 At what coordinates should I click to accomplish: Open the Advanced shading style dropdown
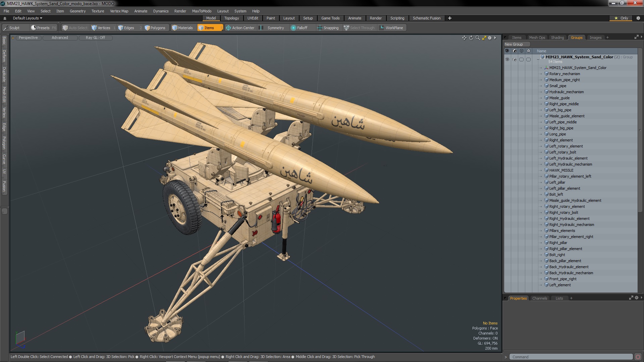[60, 38]
